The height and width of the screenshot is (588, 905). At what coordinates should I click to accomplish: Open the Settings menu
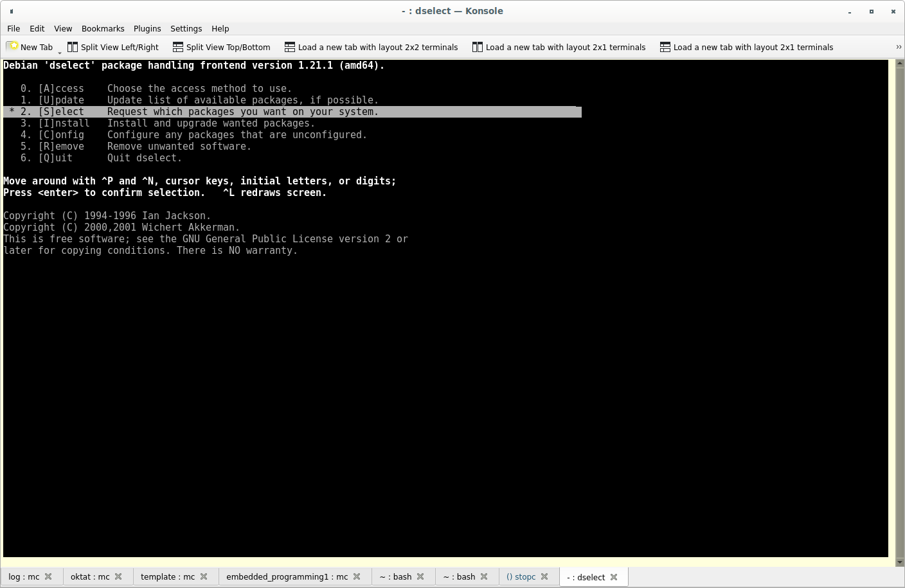[186, 29]
